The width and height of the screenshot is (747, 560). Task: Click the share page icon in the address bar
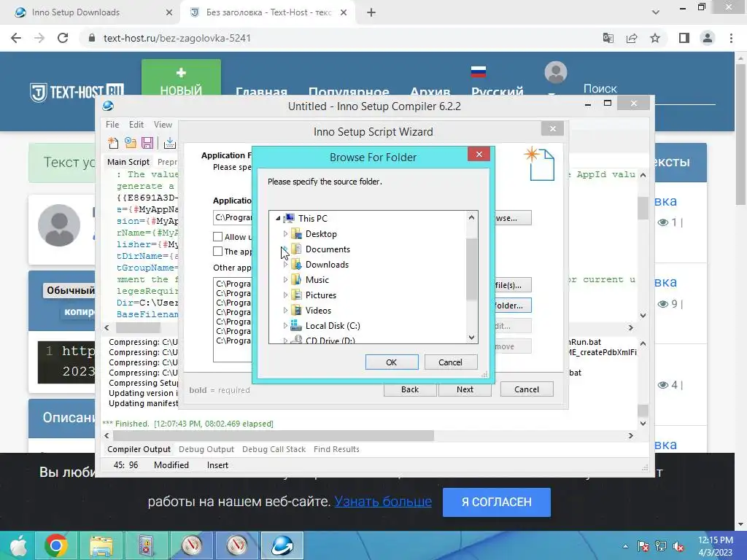click(632, 38)
